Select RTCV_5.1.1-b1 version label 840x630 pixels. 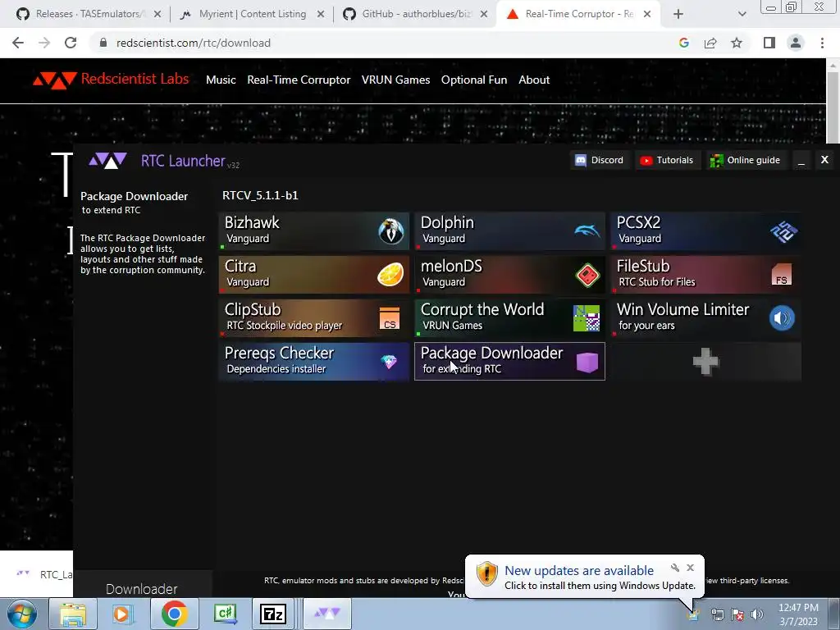260,195
